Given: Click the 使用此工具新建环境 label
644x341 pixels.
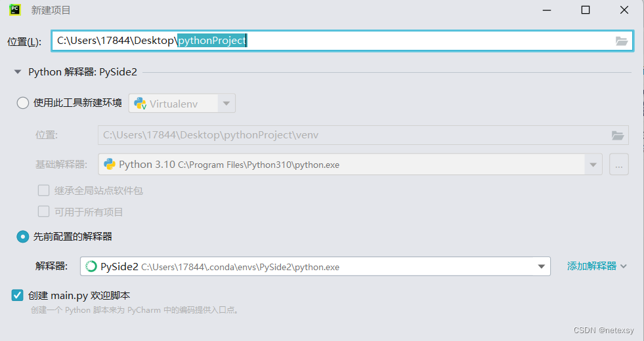Looking at the screenshot, I should pyautogui.click(x=77, y=102).
